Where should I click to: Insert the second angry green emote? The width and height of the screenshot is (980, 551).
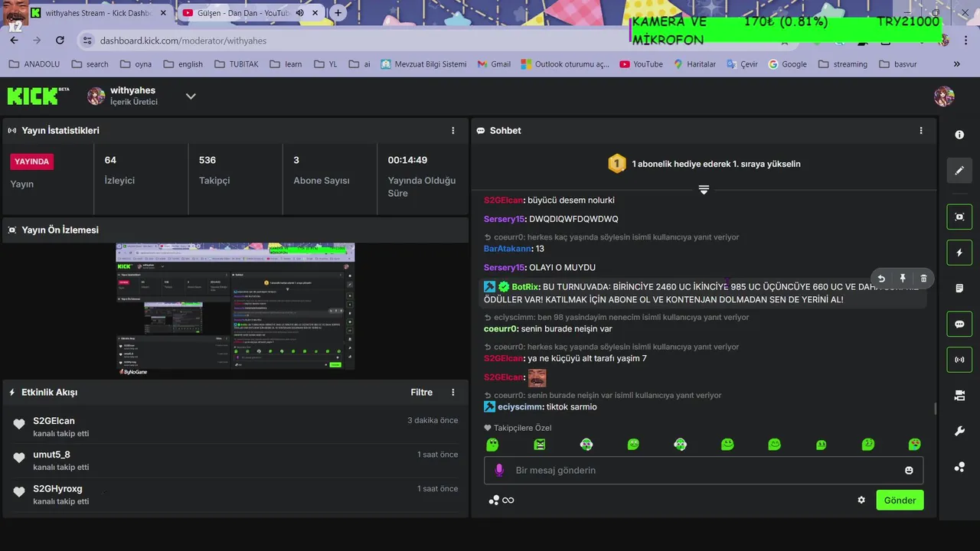tap(540, 445)
